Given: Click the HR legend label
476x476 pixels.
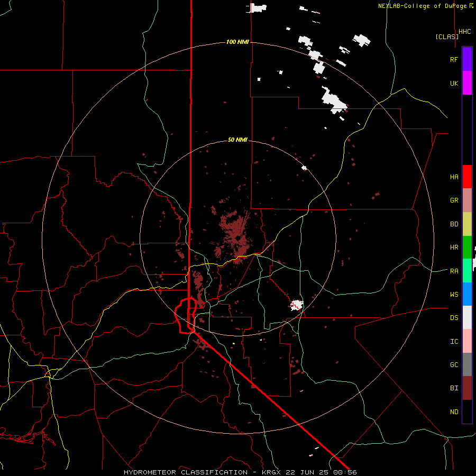Looking at the screenshot, I should 454,248.
